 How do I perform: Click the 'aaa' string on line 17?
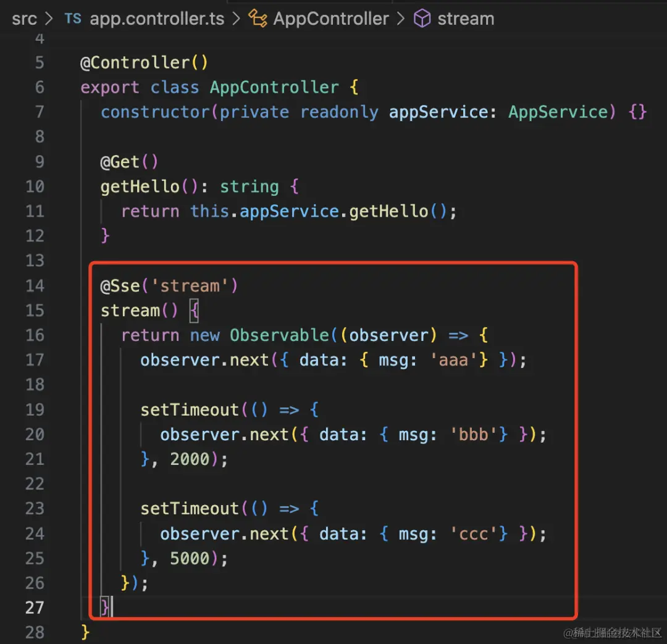coord(453,360)
